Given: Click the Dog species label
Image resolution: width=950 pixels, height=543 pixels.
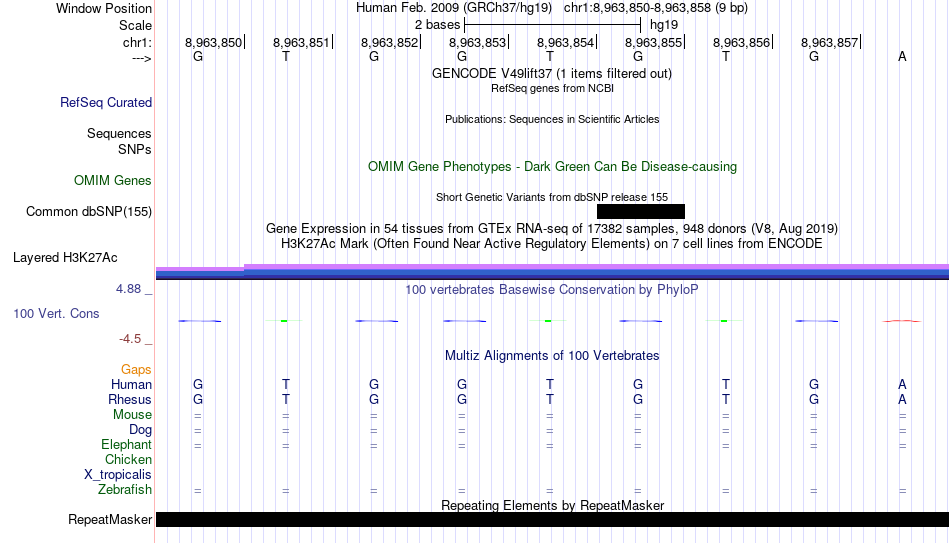Looking at the screenshot, I should click(140, 430).
